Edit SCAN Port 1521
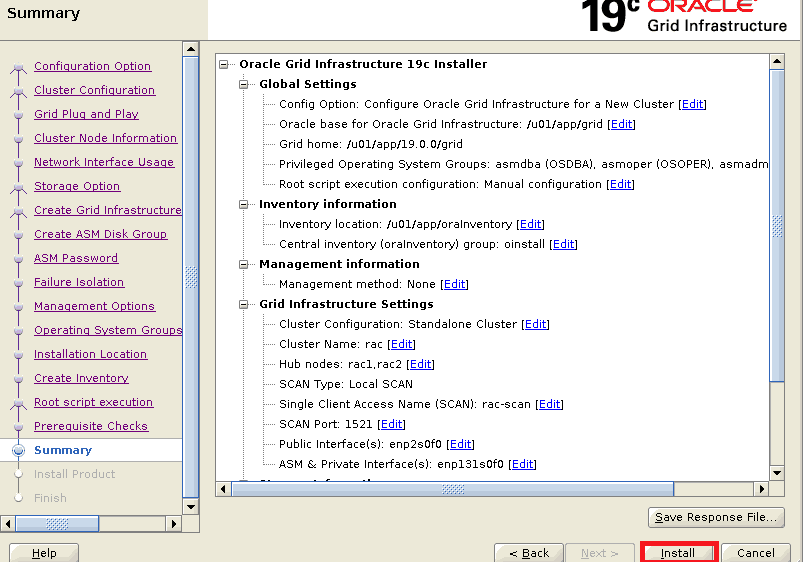This screenshot has height=562, width=803. pos(391,424)
